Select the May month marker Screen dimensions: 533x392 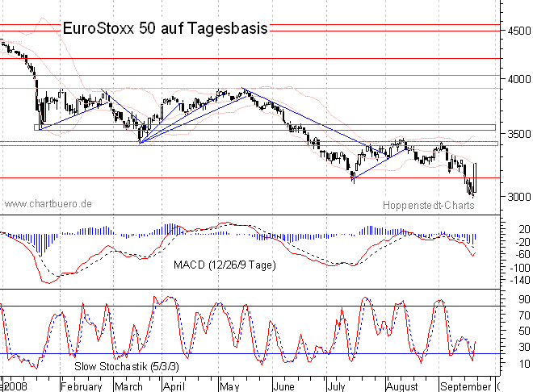tap(230, 386)
